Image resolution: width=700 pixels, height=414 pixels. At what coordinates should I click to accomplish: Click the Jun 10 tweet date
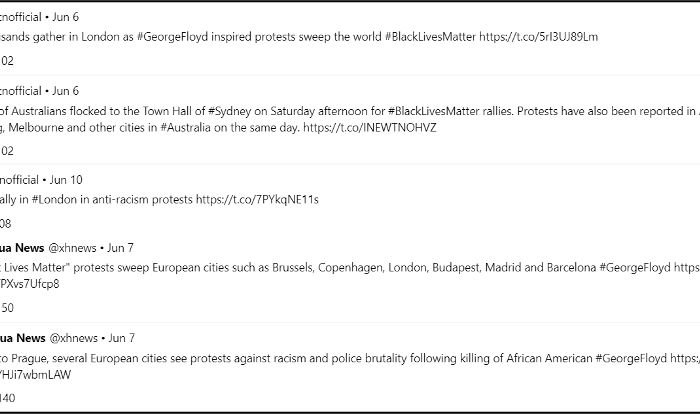(x=66, y=180)
